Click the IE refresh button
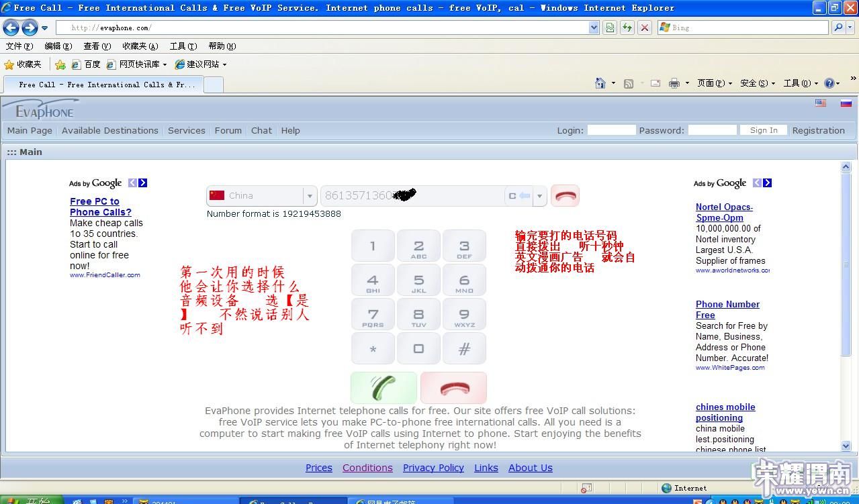Screen dimensions: 859x504 pos(627,28)
